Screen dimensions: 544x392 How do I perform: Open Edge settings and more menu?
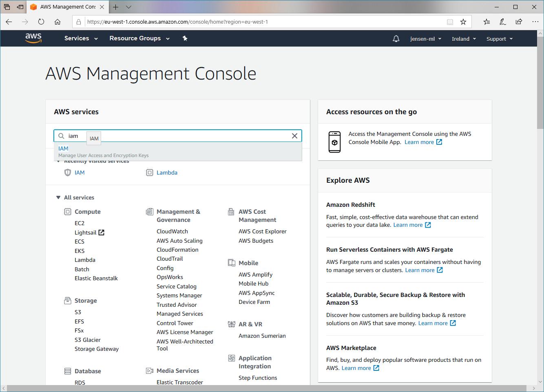point(535,22)
